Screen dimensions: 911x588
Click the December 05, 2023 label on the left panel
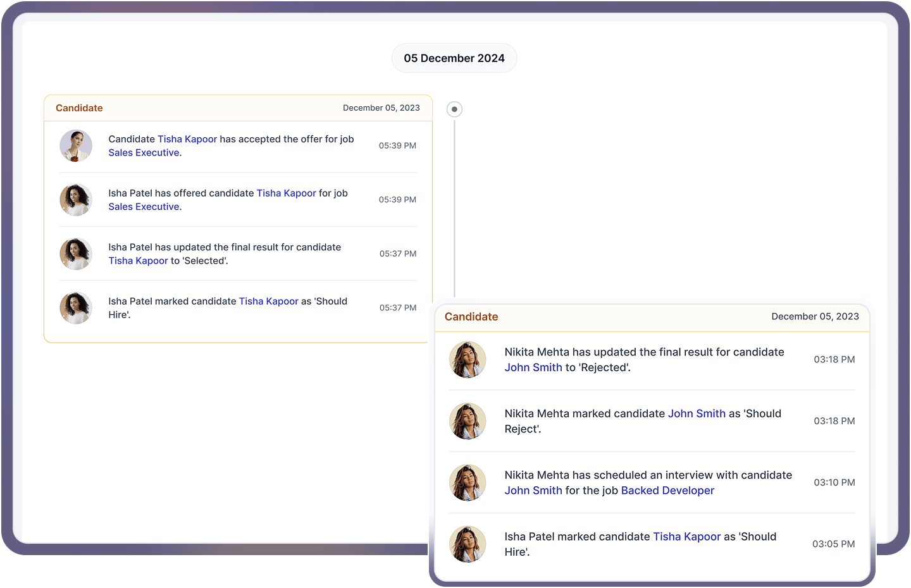coord(381,108)
